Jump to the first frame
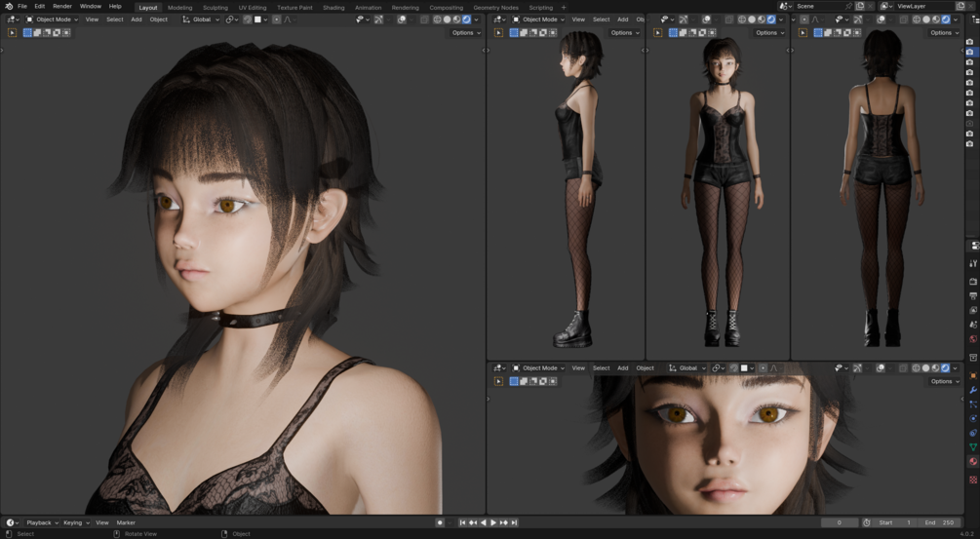The width and height of the screenshot is (980, 539). coord(462,522)
